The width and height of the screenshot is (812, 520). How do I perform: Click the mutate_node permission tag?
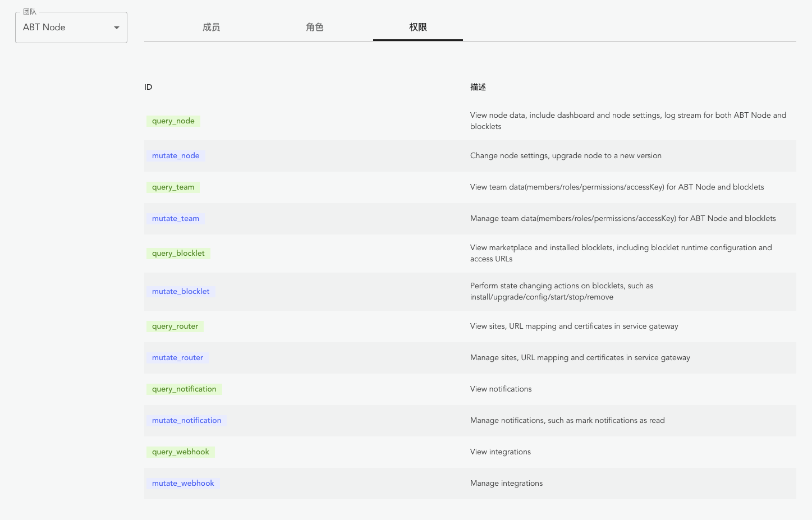(x=176, y=156)
